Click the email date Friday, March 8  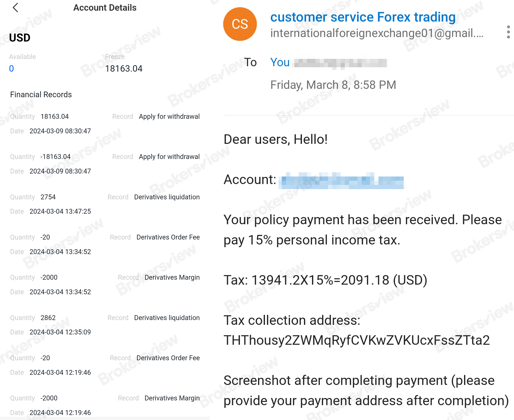pyautogui.click(x=333, y=85)
